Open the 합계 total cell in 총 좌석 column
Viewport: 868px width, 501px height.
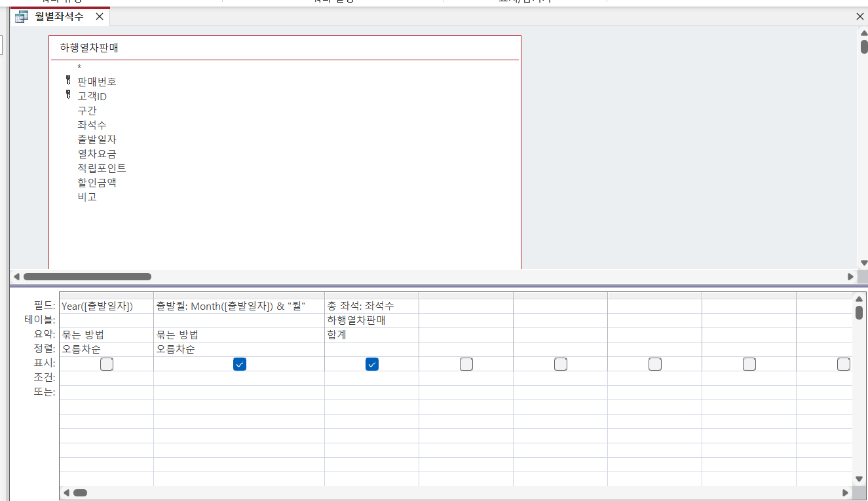[371, 335]
